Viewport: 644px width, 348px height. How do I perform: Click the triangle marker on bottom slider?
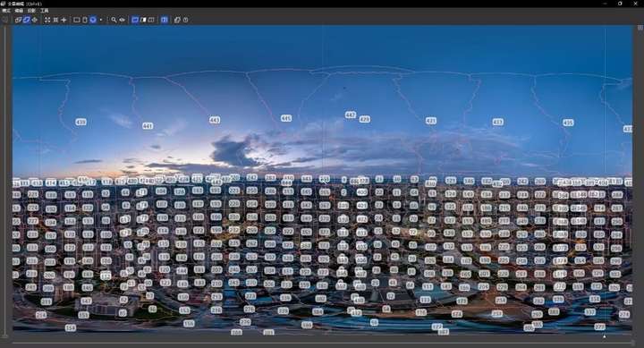[x=604, y=336]
